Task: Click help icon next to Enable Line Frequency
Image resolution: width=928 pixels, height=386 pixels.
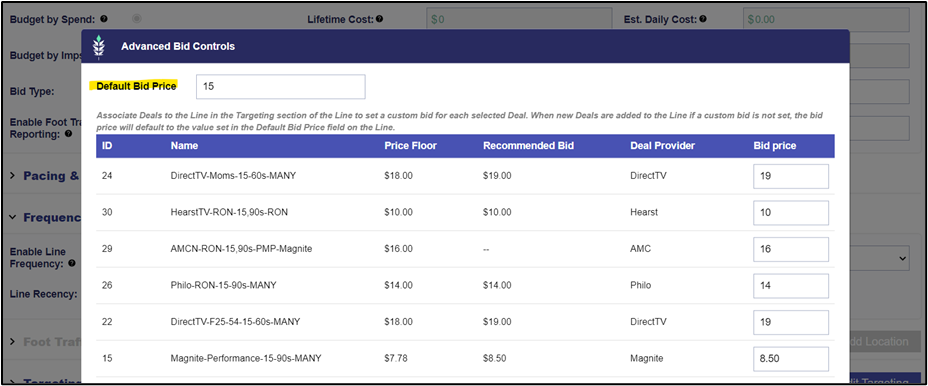Action: tap(72, 263)
